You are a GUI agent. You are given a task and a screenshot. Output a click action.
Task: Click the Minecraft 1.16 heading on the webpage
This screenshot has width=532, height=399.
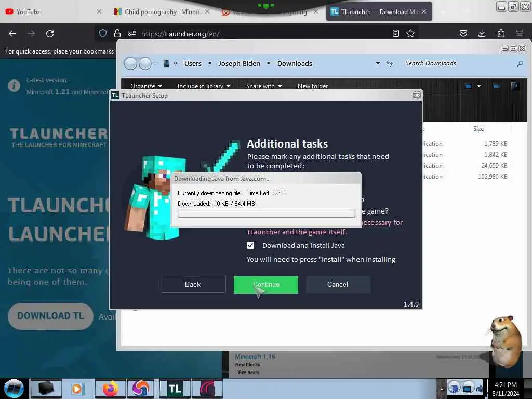pyautogui.click(x=255, y=356)
